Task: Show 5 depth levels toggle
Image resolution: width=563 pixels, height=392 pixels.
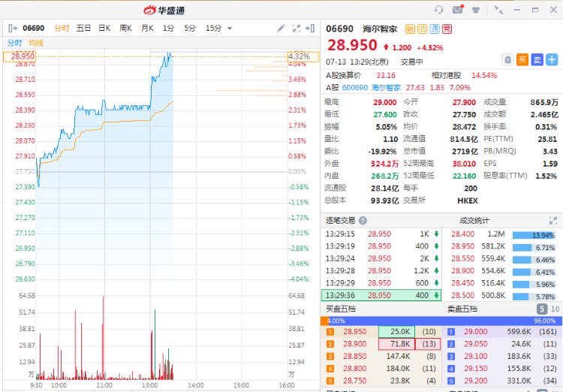Action: [x=542, y=309]
